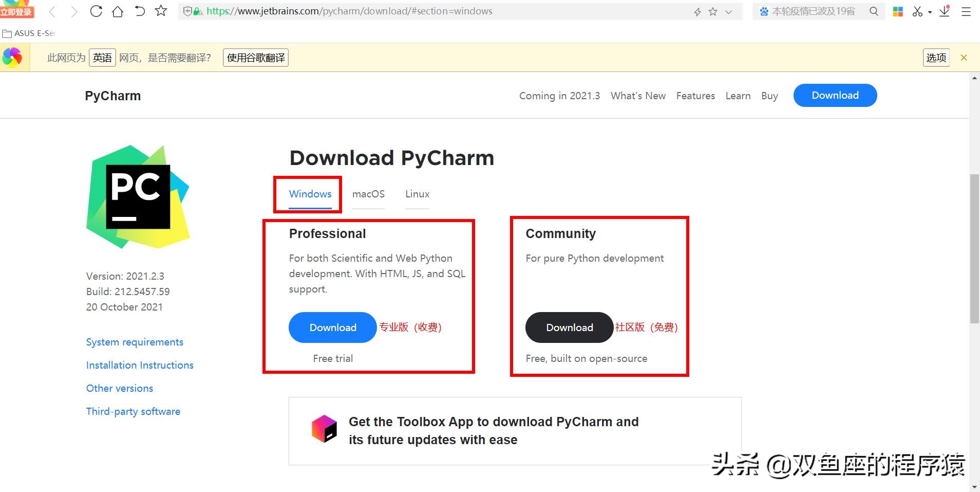
Task: Click the Download PyCharm heading
Action: click(392, 158)
